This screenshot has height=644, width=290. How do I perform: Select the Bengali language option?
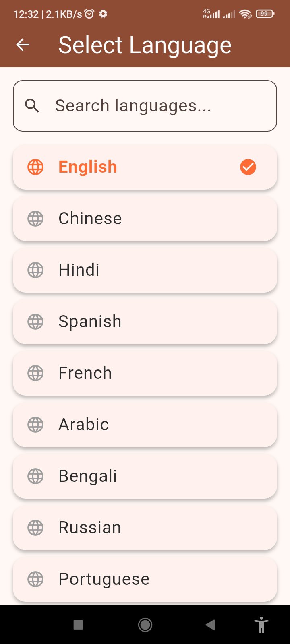[x=145, y=476]
